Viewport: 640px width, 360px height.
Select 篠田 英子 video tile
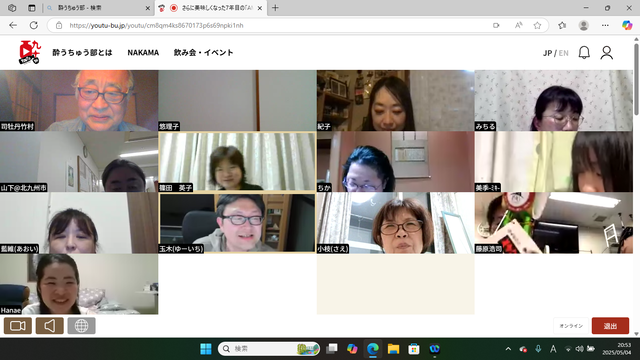click(x=237, y=162)
